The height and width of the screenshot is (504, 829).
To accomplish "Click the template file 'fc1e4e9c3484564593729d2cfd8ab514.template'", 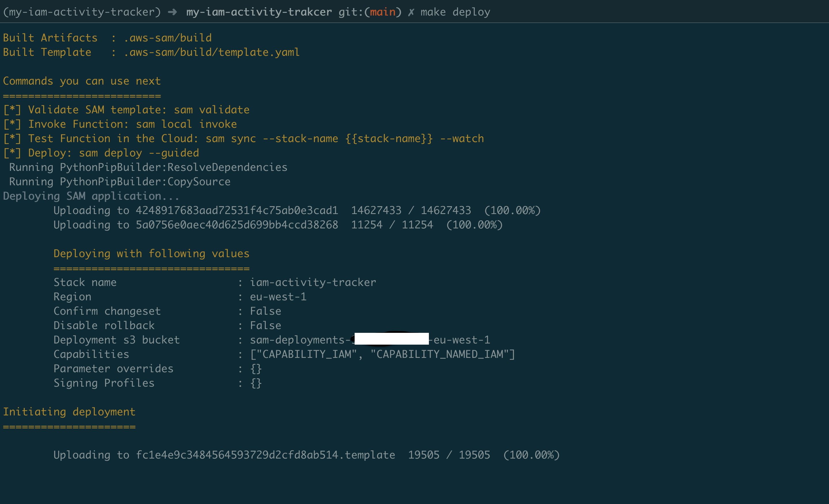I will [x=265, y=455].
